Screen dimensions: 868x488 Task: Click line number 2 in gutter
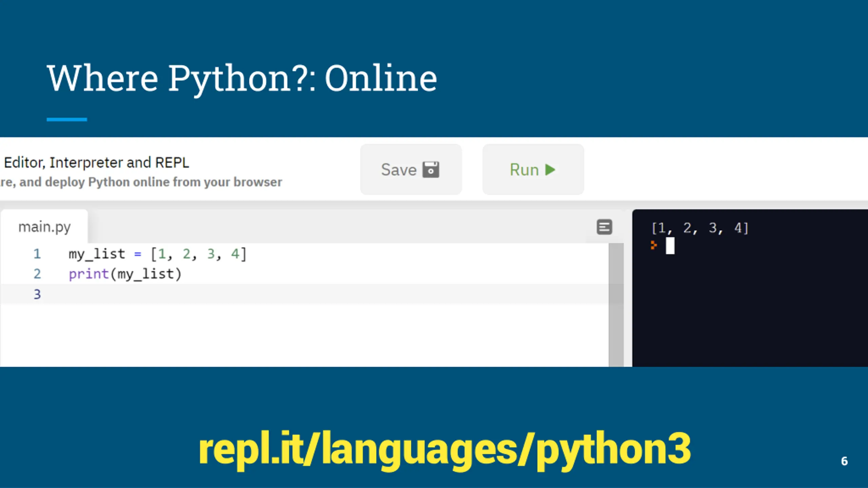(x=37, y=274)
